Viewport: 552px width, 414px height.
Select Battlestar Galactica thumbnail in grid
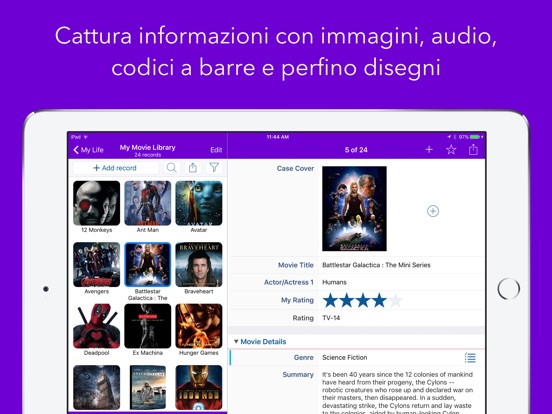(x=148, y=264)
